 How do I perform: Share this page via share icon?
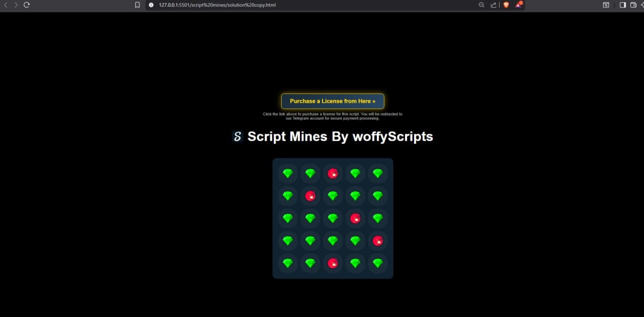(x=494, y=5)
